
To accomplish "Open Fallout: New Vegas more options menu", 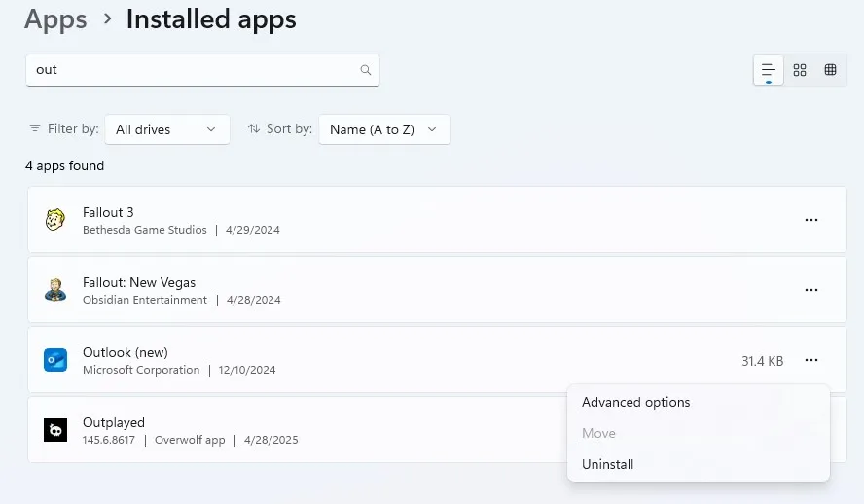I will [x=811, y=290].
